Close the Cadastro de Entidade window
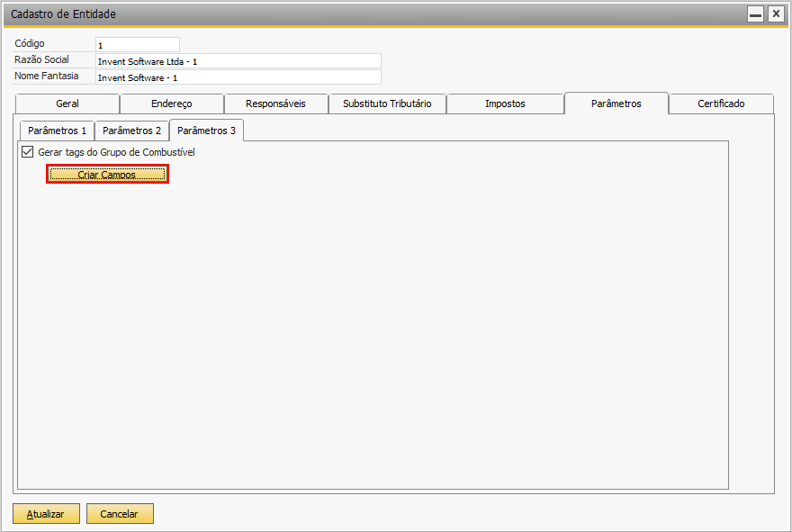 (776, 14)
